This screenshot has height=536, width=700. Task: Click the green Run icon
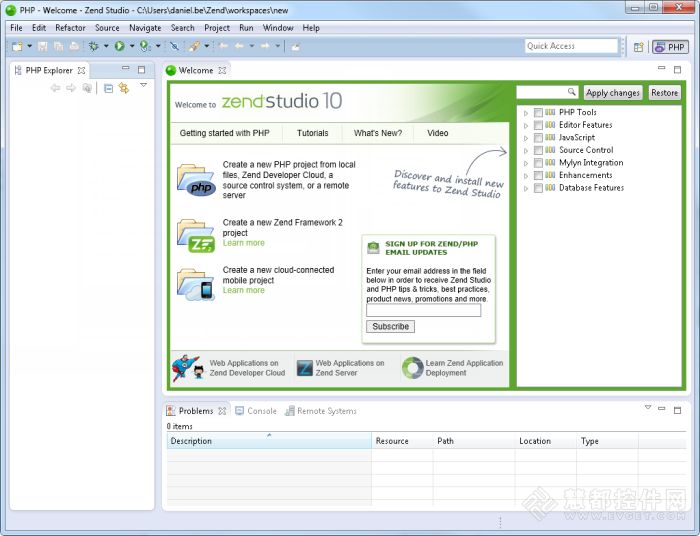tap(119, 46)
